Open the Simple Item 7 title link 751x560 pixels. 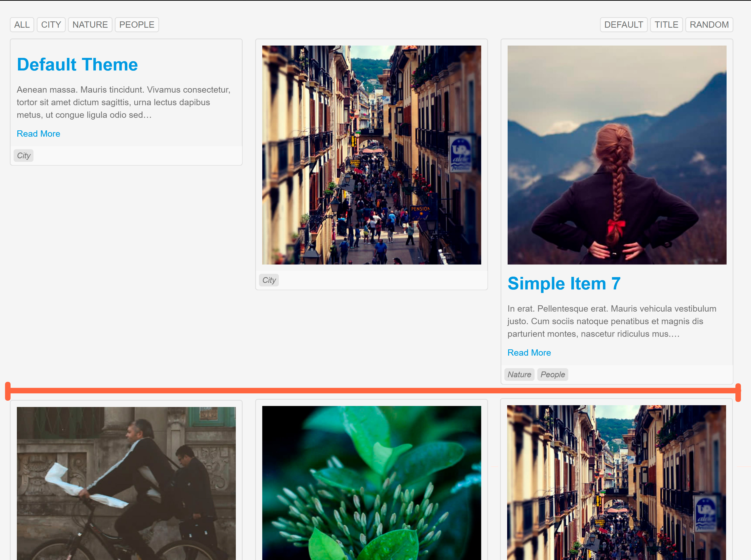[564, 283]
